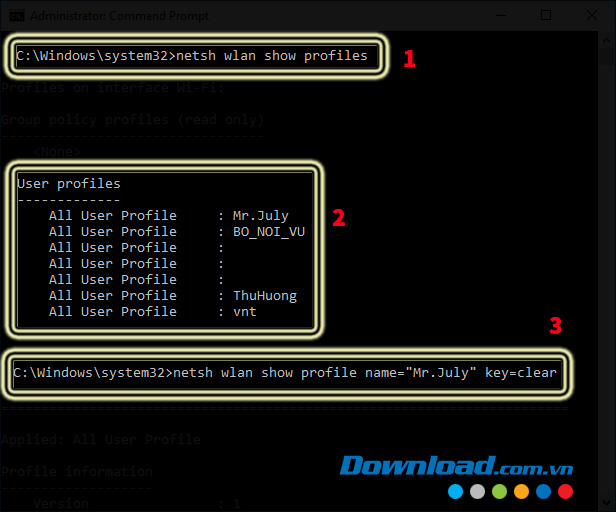Image resolution: width=616 pixels, height=512 pixels.
Task: Click the dark blue dot beside red dot
Action: coord(543,491)
